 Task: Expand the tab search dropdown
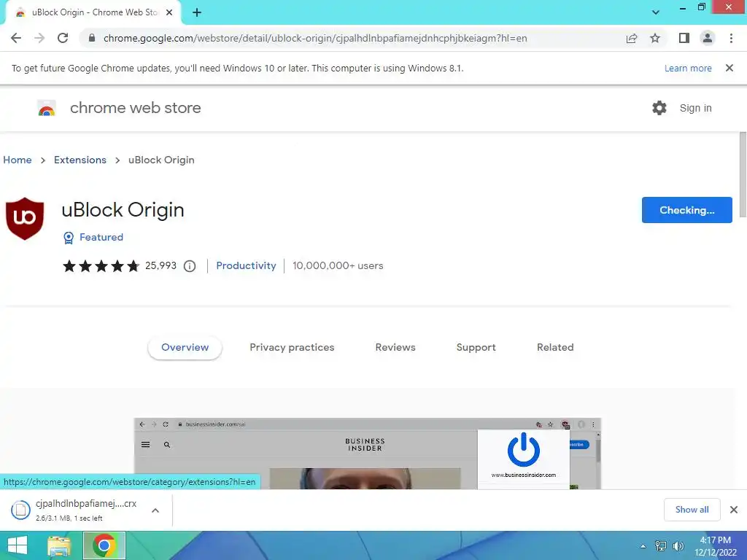[656, 12]
